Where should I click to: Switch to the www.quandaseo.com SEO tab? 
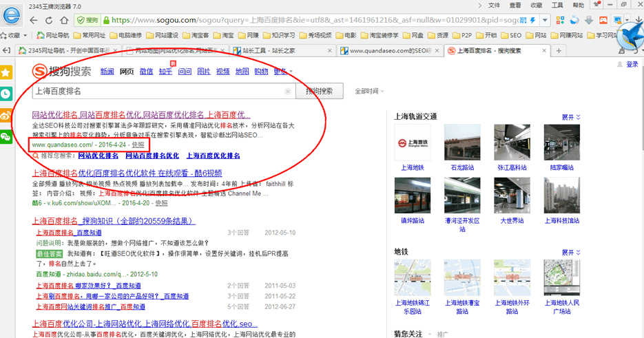(389, 50)
